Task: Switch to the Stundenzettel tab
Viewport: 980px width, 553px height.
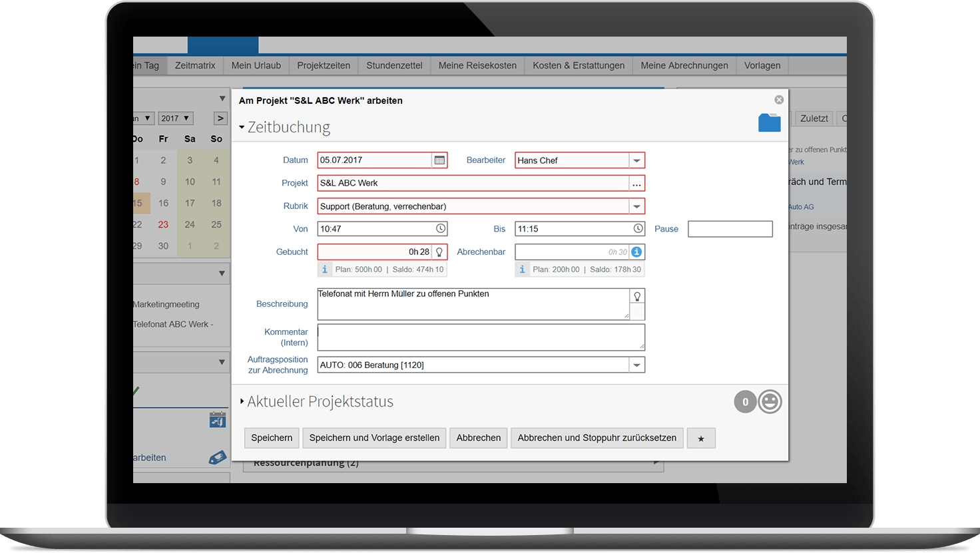Action: [x=394, y=65]
